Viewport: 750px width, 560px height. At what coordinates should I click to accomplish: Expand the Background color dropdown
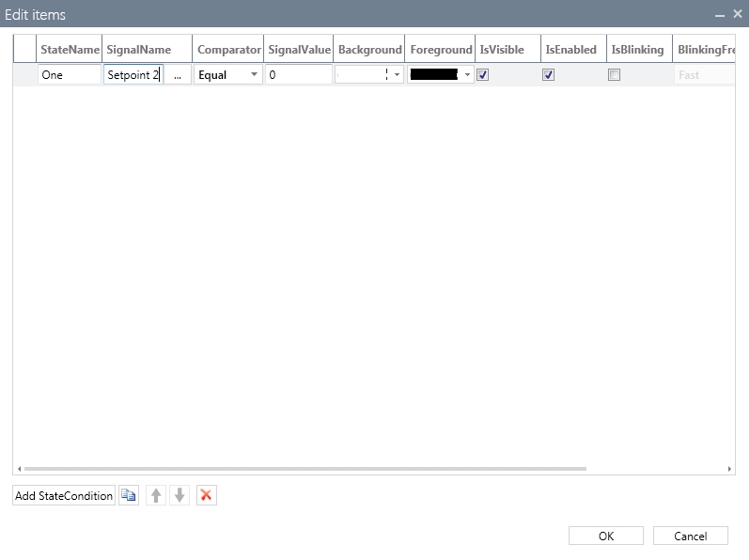tap(397, 75)
